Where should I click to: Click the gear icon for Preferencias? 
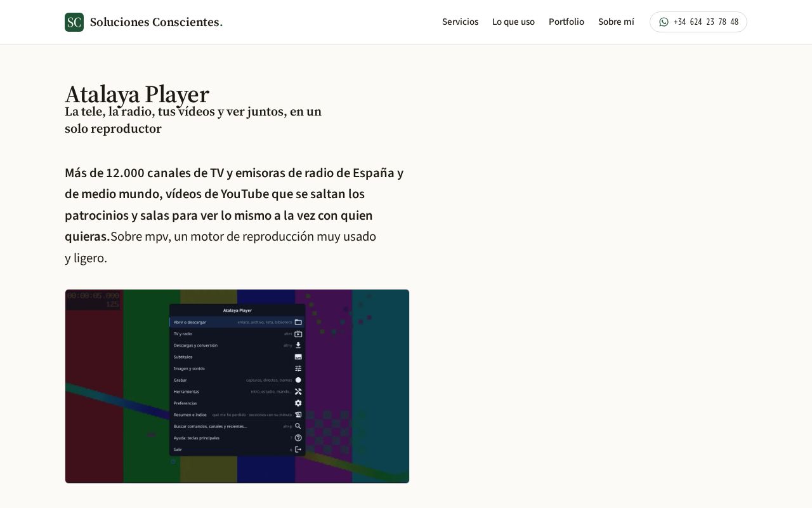coord(298,403)
